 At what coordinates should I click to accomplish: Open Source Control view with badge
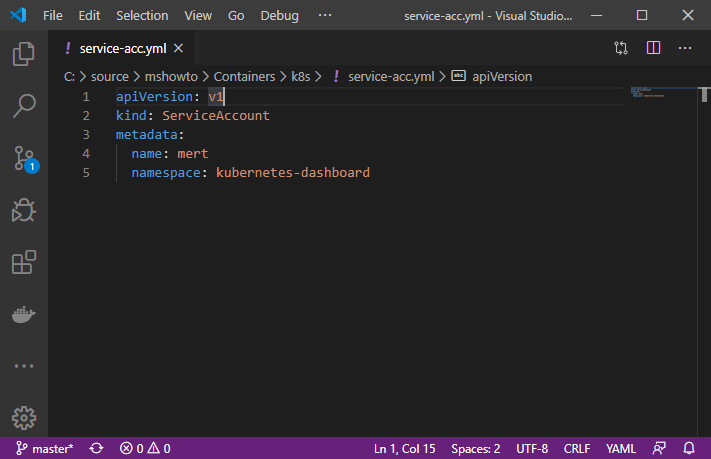(25, 159)
